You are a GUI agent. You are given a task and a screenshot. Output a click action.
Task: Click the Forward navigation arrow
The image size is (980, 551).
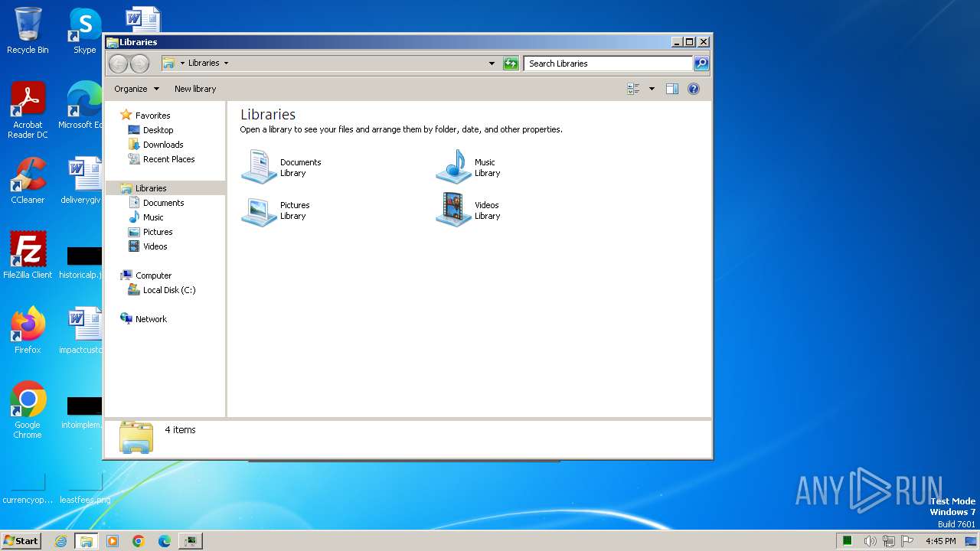point(139,64)
